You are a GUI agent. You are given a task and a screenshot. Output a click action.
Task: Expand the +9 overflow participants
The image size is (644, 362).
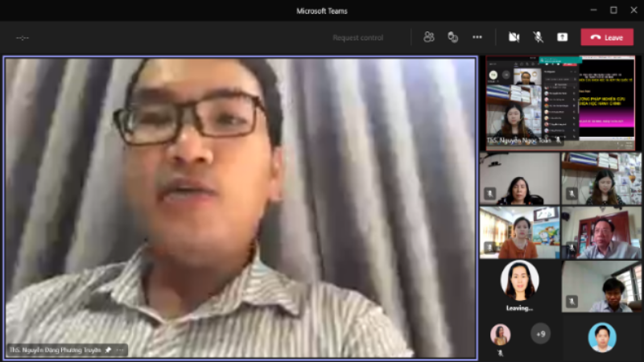(541, 332)
